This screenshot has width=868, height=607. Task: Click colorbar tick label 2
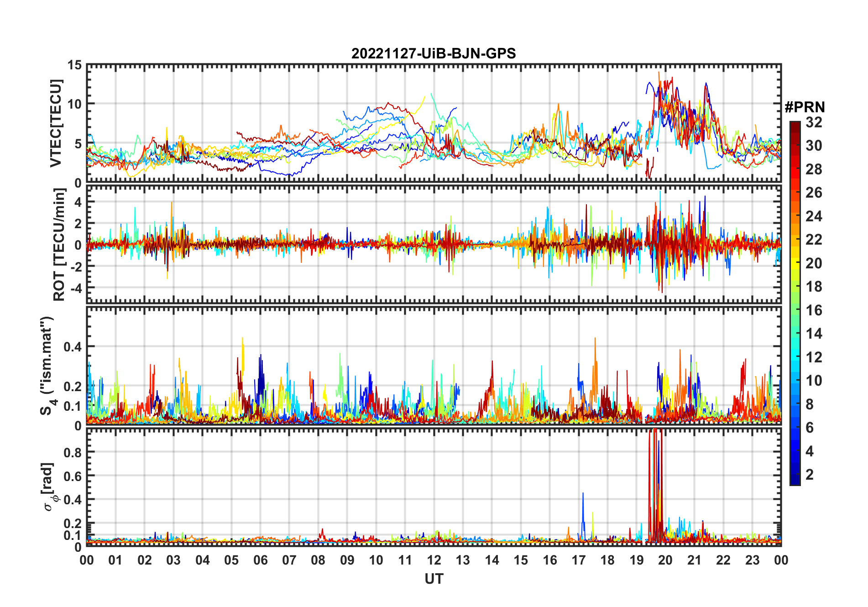810,475
